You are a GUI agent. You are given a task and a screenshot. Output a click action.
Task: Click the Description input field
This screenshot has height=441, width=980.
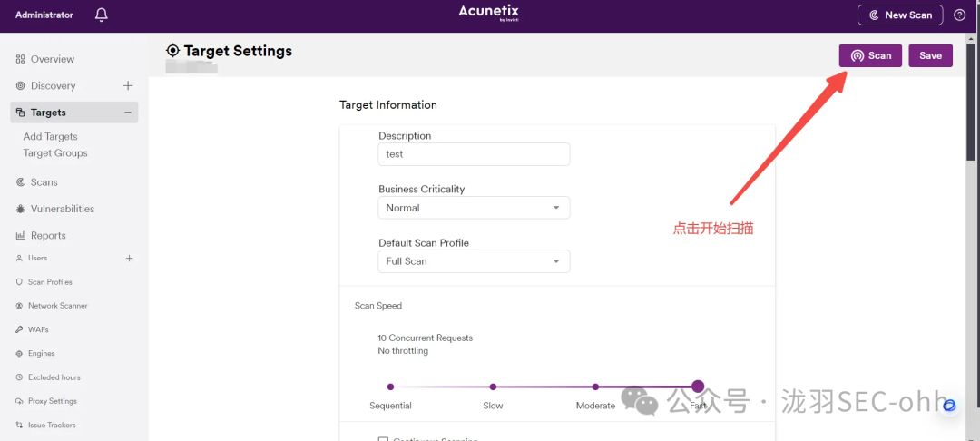[x=474, y=154]
